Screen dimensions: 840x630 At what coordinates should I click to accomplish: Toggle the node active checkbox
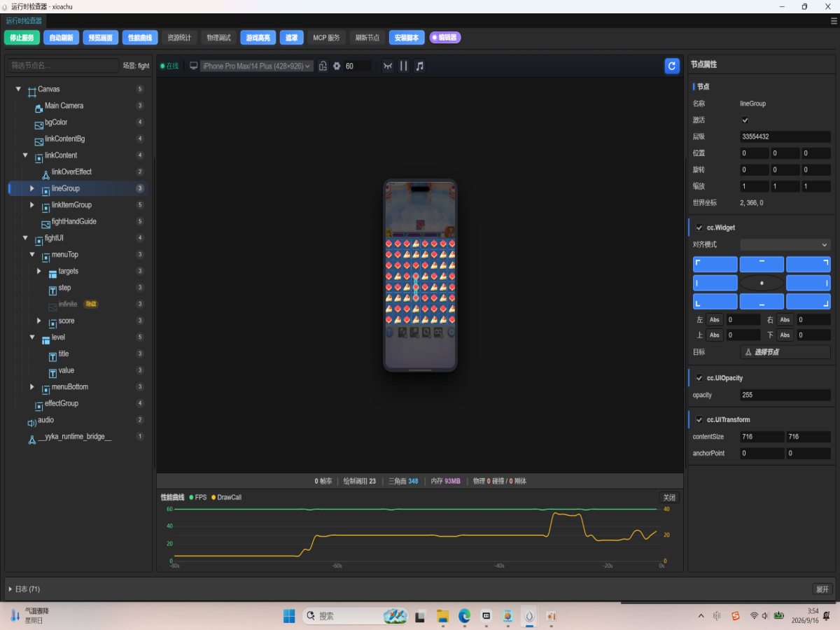(x=745, y=120)
